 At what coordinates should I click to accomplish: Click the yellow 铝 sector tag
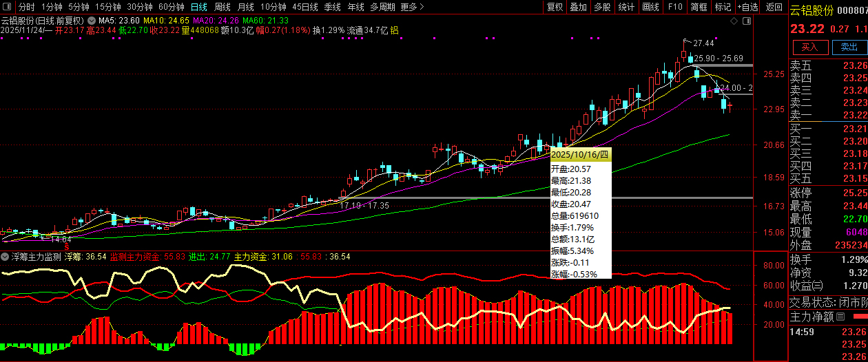click(x=394, y=30)
